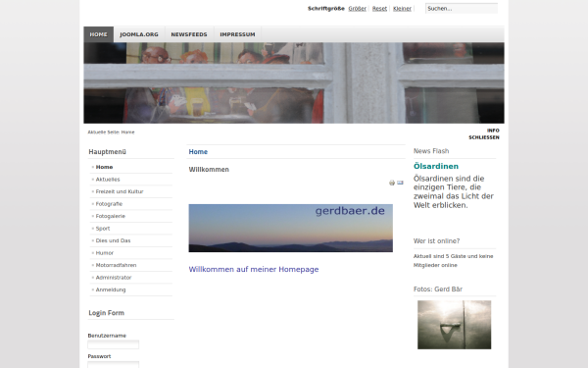Select Home in the Hauptmenü
The height and width of the screenshot is (368, 588).
tap(104, 167)
